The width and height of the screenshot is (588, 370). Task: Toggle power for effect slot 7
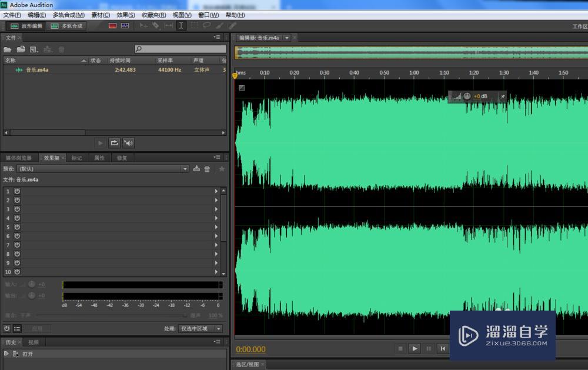point(17,245)
